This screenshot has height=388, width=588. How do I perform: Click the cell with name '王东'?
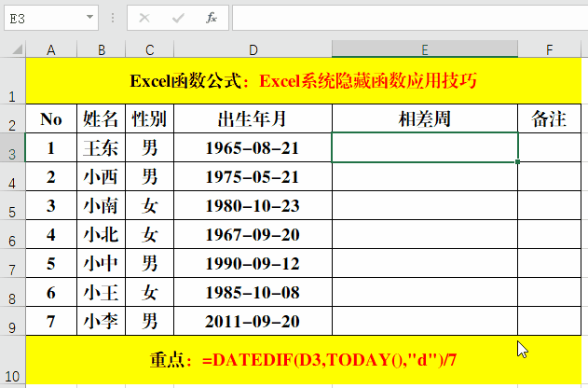(102, 147)
